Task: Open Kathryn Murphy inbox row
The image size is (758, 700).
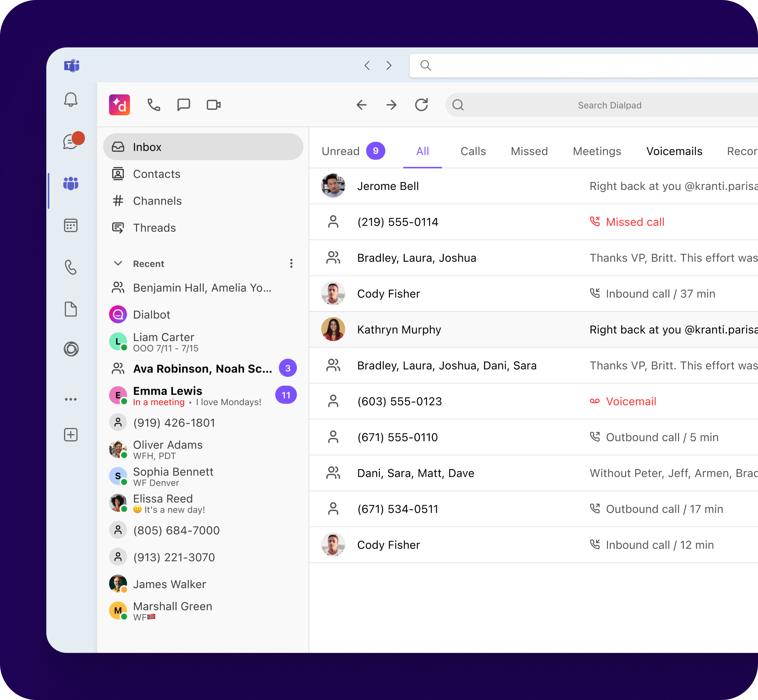Action: 534,329
